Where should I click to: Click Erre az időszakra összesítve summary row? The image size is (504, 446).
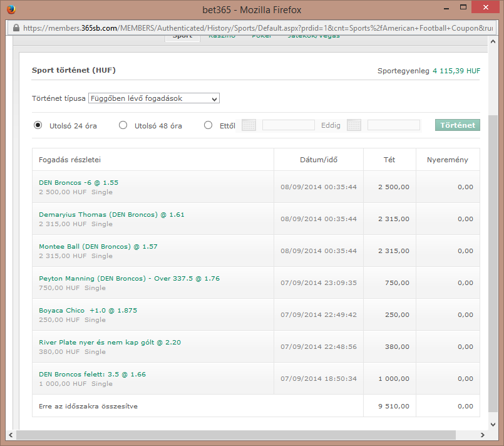256,406
